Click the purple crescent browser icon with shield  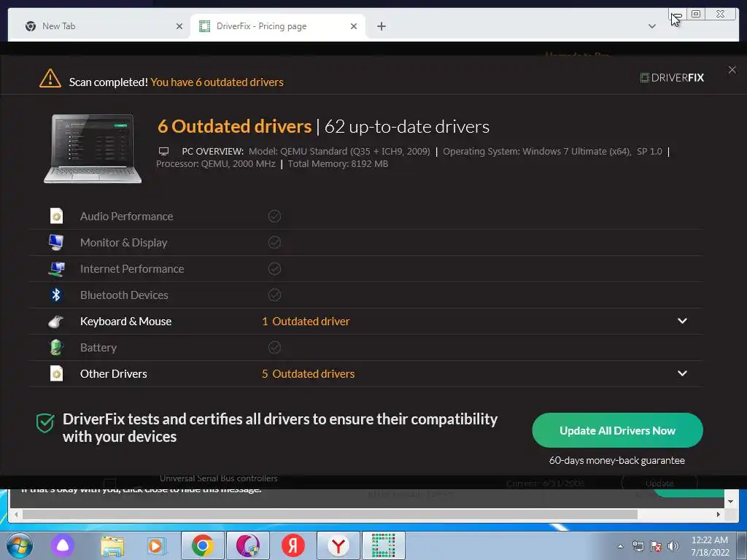(x=248, y=545)
